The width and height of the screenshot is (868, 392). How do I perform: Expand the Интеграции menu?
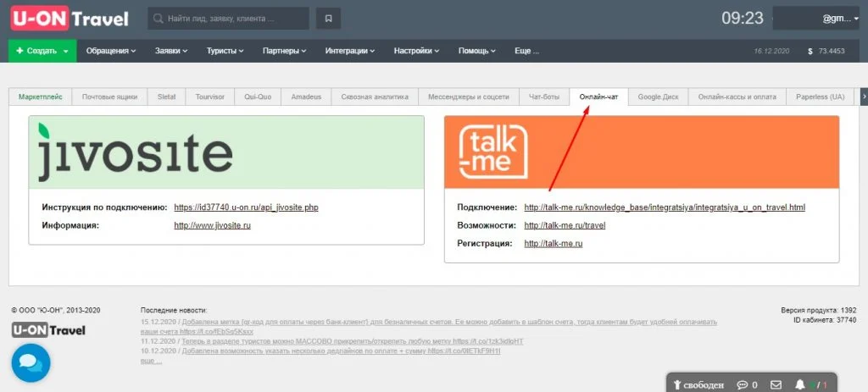pyautogui.click(x=350, y=51)
